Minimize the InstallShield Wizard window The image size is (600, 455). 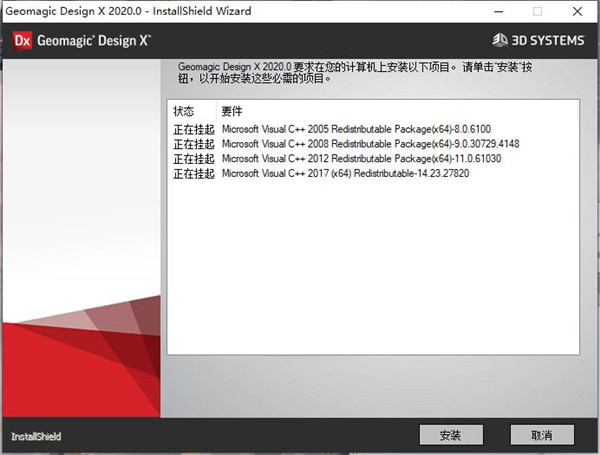(x=498, y=11)
